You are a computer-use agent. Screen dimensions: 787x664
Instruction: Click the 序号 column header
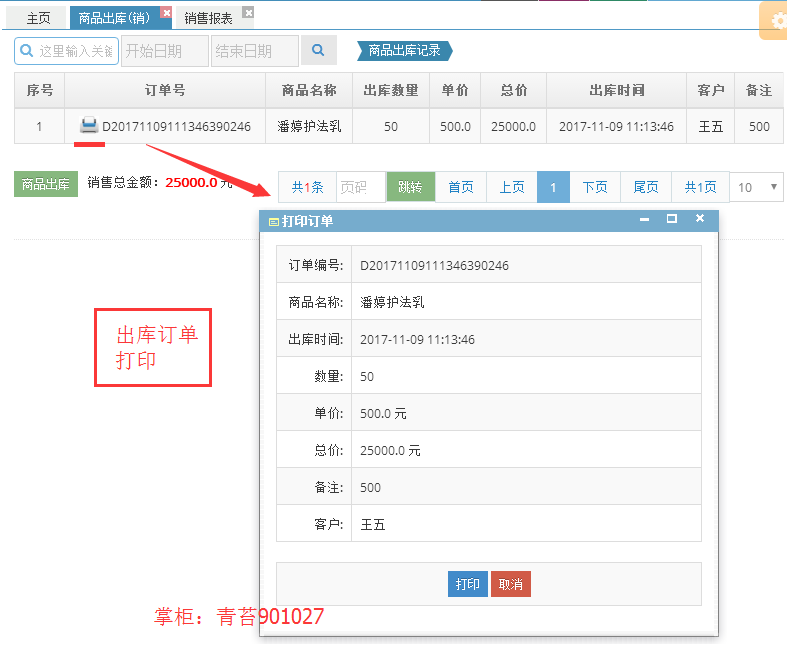tap(40, 90)
